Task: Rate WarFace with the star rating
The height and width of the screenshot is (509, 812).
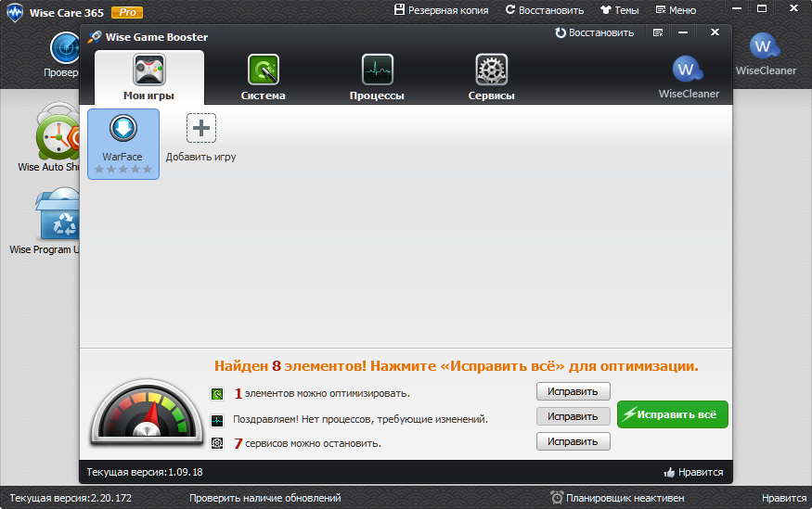Action: click(123, 169)
